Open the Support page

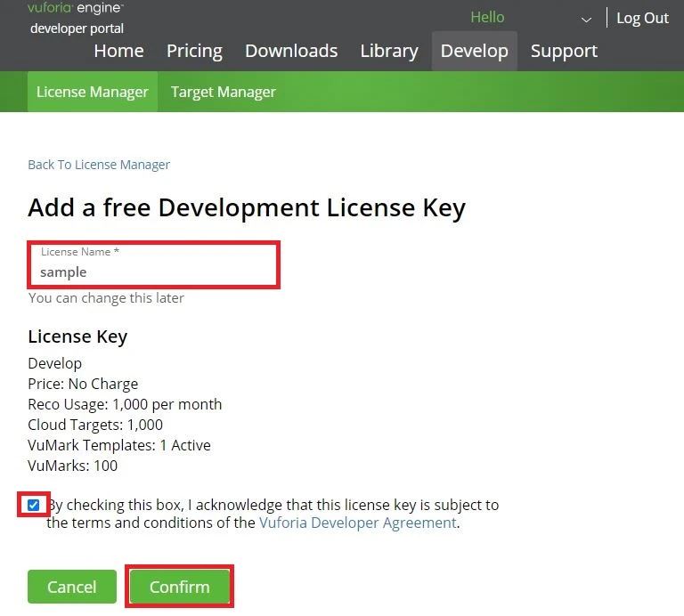point(564,51)
